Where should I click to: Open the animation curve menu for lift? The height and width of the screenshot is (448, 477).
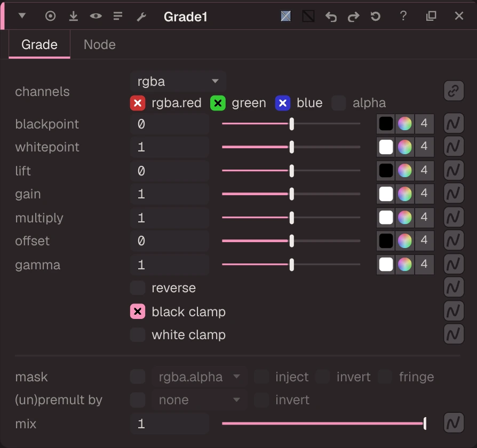point(454,170)
